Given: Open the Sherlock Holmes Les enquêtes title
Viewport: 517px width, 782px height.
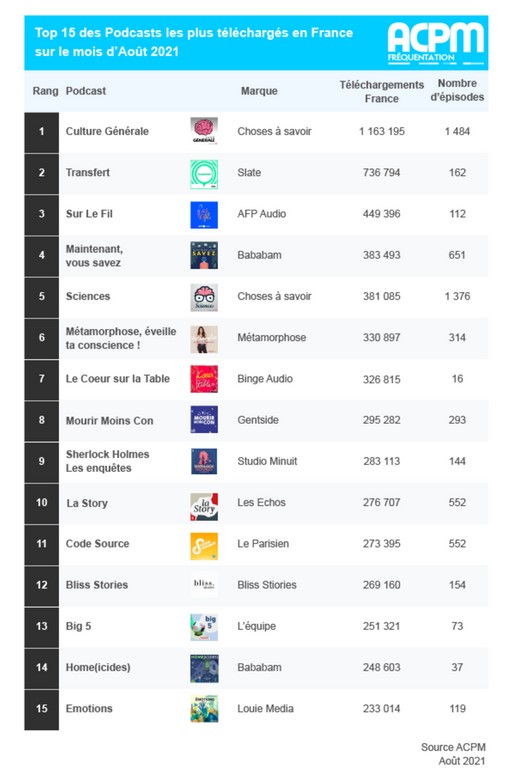Looking at the screenshot, I should 107,461.
